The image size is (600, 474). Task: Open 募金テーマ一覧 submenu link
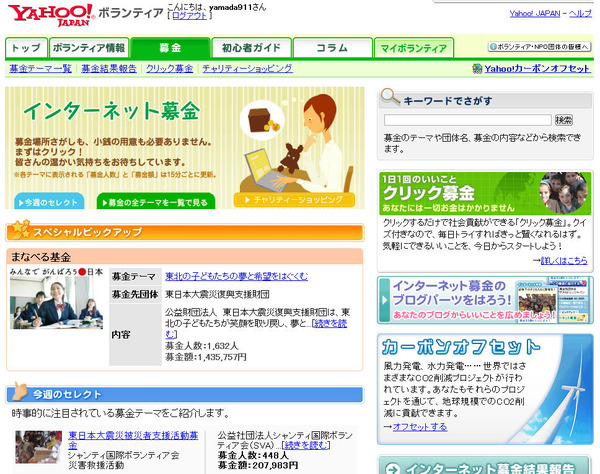click(41, 68)
